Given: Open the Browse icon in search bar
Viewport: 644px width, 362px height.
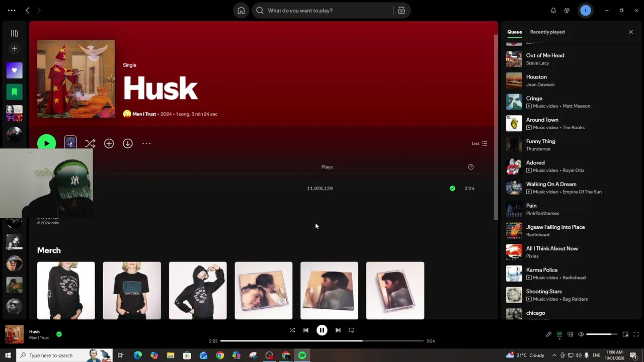Looking at the screenshot, I should [401, 11].
